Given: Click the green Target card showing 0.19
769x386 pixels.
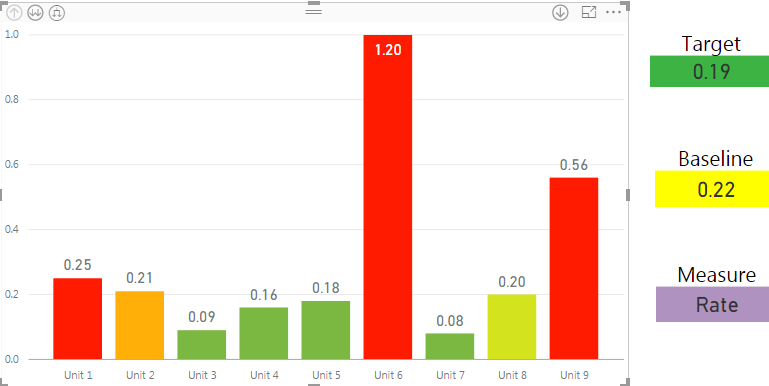Looking at the screenshot, I should pyautogui.click(x=709, y=71).
